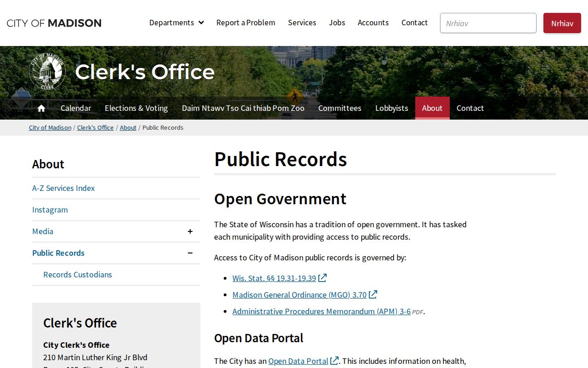This screenshot has width=588, height=368.
Task: Open Report a Problem page
Action: click(246, 23)
